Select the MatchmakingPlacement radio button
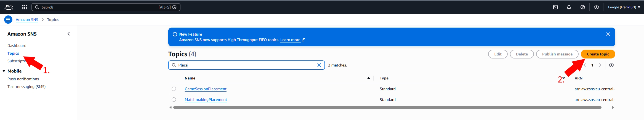The width and height of the screenshot is (644, 120). [x=174, y=100]
